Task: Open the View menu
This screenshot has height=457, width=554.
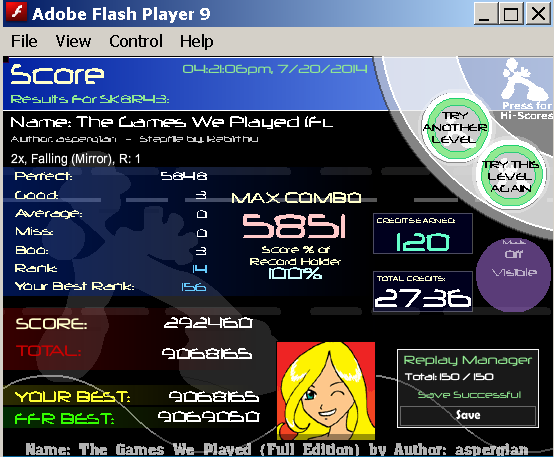Action: click(73, 41)
